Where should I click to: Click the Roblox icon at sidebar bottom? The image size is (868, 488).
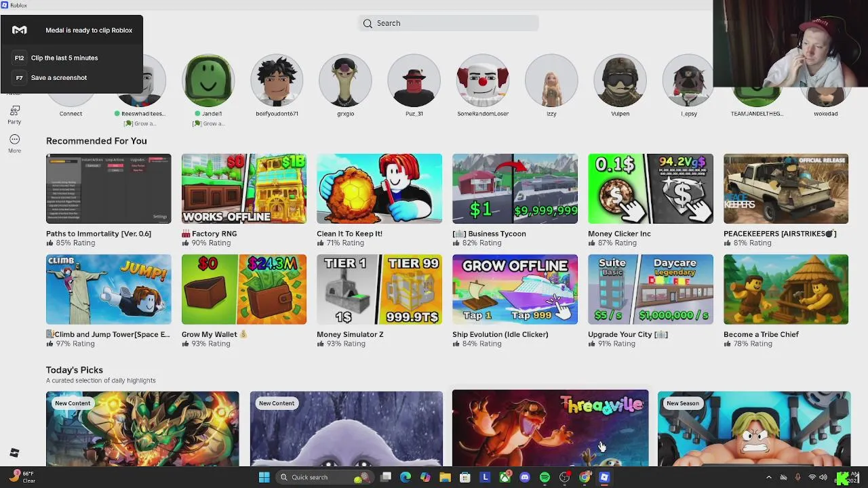[x=14, y=453]
